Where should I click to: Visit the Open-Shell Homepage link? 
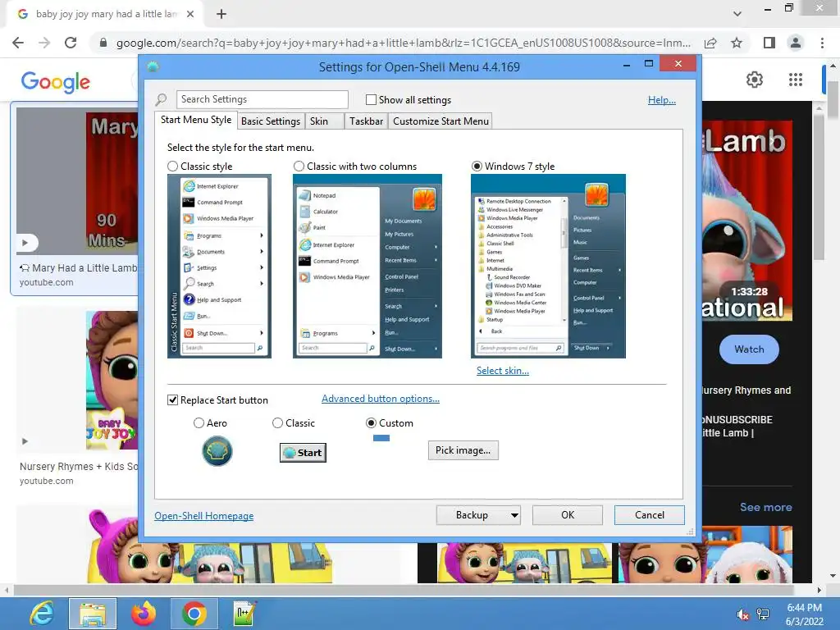pyautogui.click(x=204, y=516)
